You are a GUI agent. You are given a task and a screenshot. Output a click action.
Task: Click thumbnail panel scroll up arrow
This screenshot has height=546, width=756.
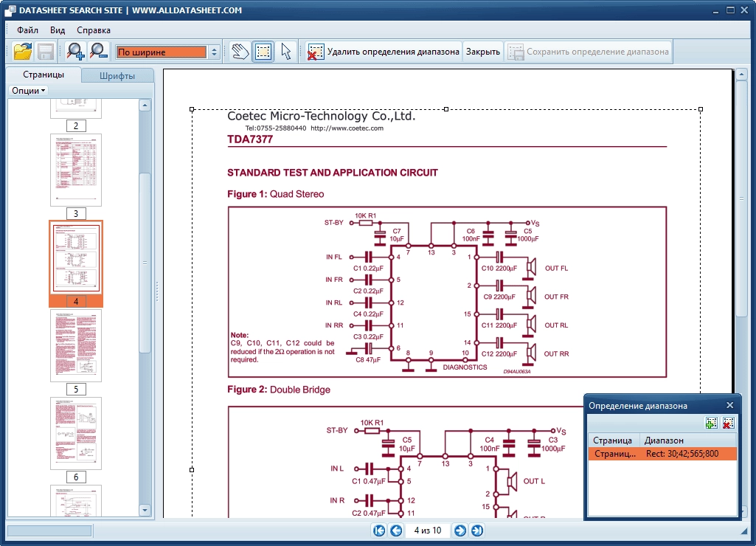tap(145, 106)
